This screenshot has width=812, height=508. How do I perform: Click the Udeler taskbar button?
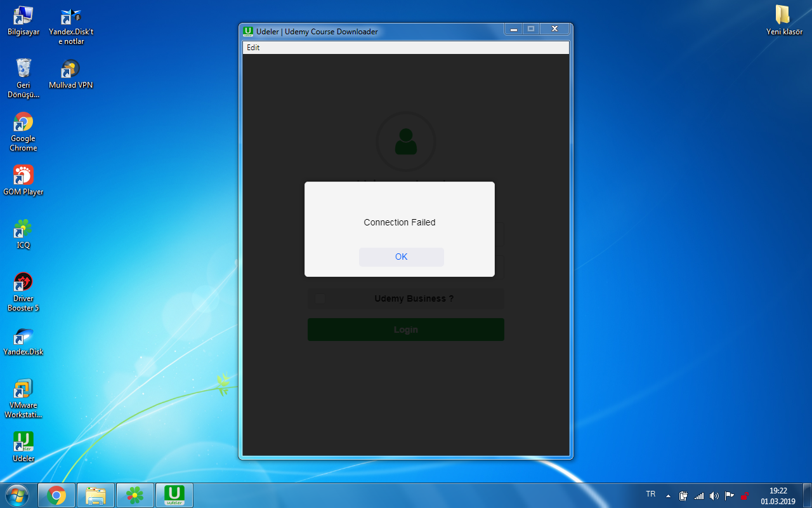[174, 495]
